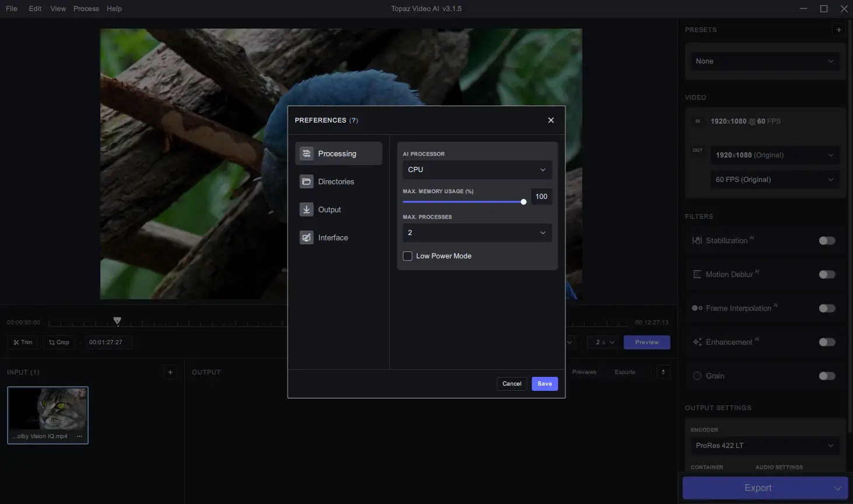Open the Help menu

[x=114, y=9]
